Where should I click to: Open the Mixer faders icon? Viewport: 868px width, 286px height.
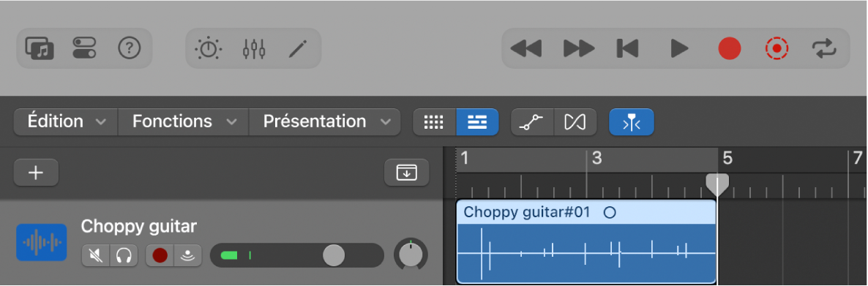tap(254, 49)
